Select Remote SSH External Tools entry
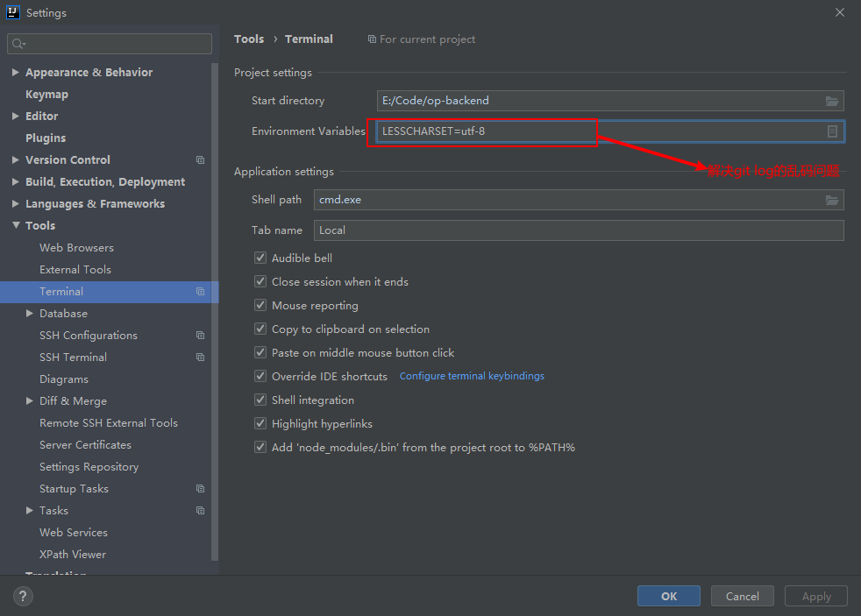The image size is (861, 616). pos(109,423)
